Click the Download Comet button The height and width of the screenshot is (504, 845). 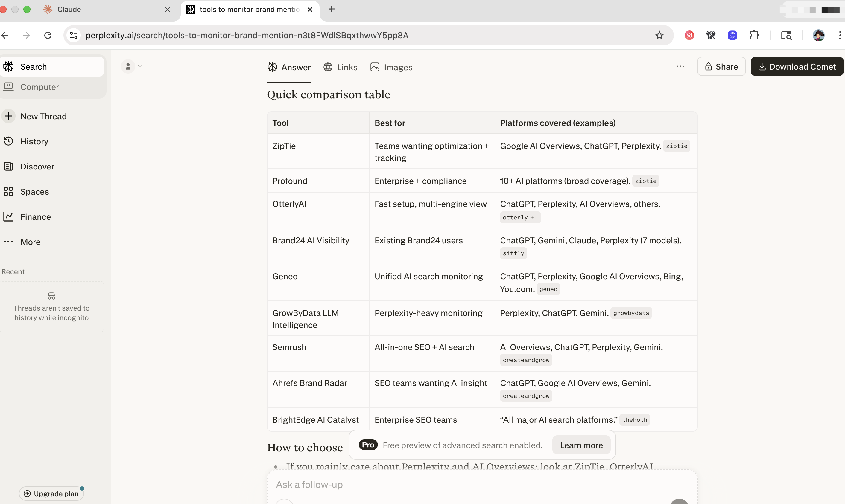click(797, 66)
